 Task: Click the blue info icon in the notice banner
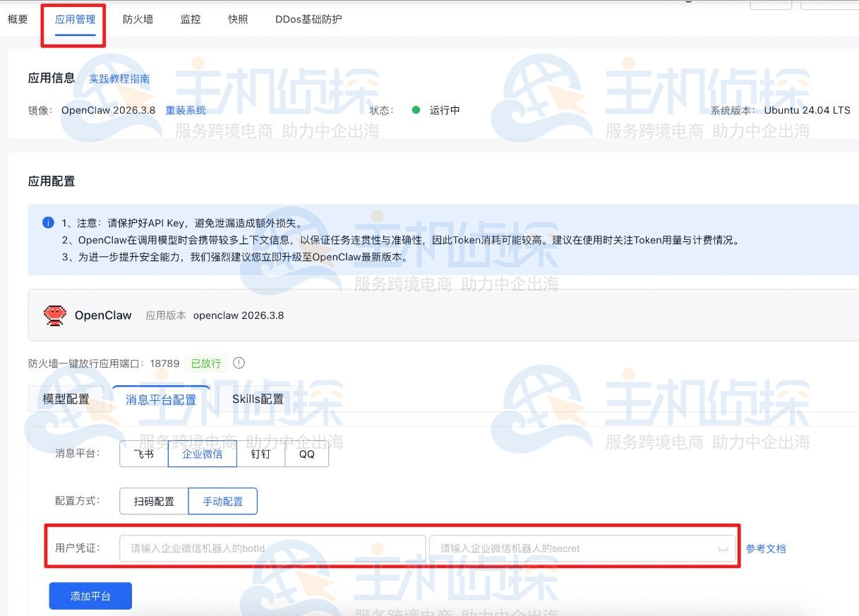coord(48,222)
